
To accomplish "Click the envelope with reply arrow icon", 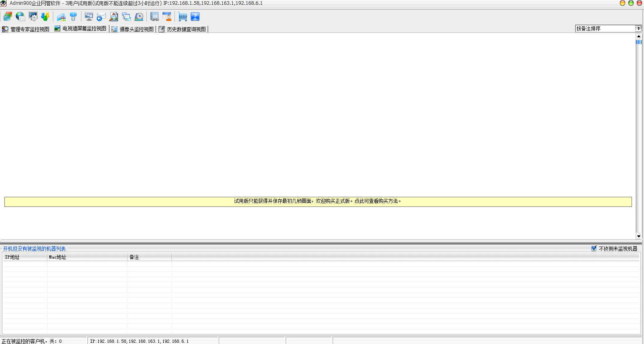I will click(101, 16).
